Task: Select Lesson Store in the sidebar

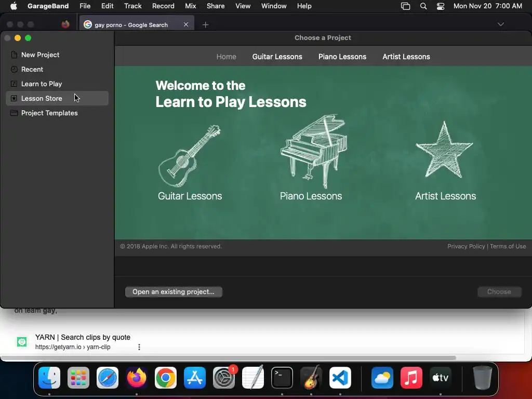Action: point(57,98)
